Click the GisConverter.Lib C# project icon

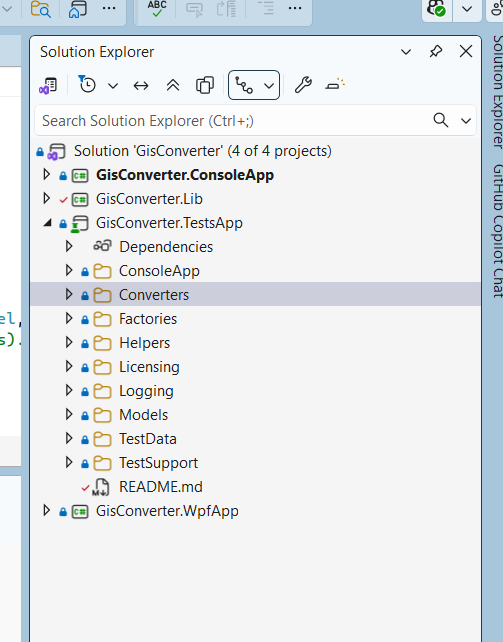80,199
